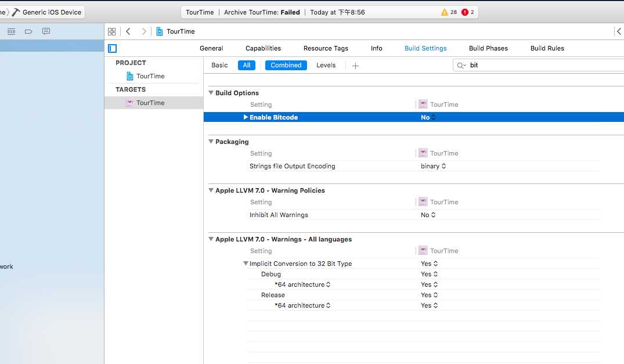Viewport: 624px width, 364px height.
Task: Open the Resource Tags tab
Action: click(x=326, y=48)
